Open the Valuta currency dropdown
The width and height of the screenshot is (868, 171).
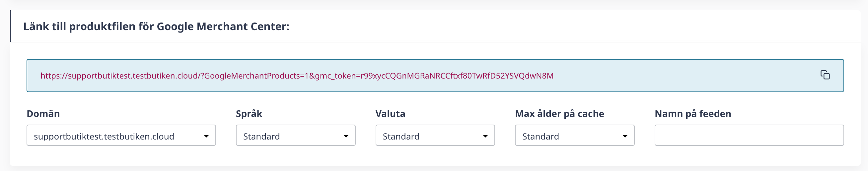(435, 135)
